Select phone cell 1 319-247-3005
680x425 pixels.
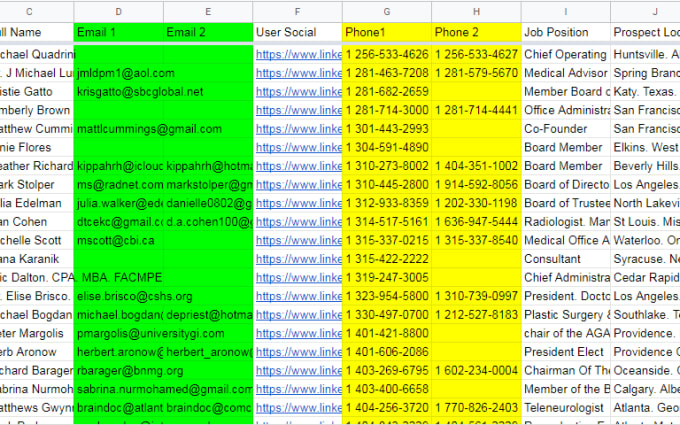click(x=387, y=278)
